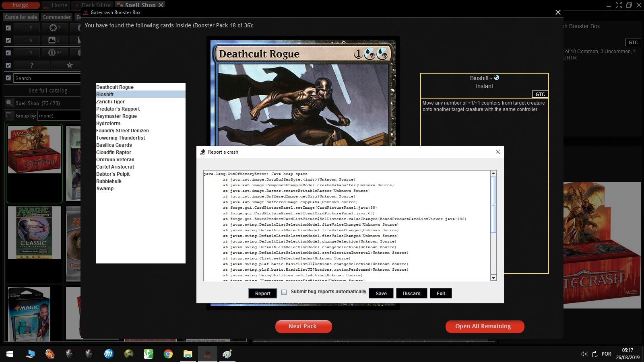
Task: Click the question mark filter button
Action: tap(31, 65)
